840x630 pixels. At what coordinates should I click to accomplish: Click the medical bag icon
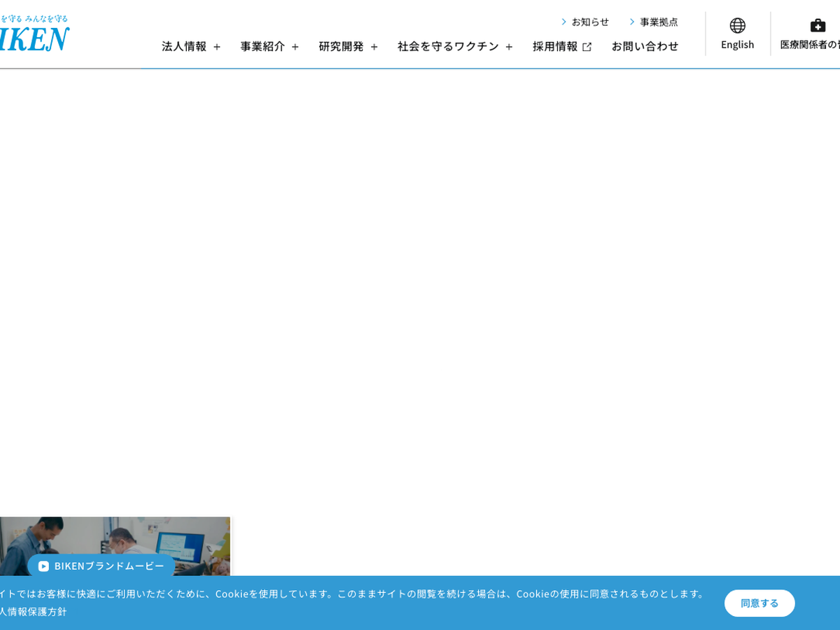[818, 26]
